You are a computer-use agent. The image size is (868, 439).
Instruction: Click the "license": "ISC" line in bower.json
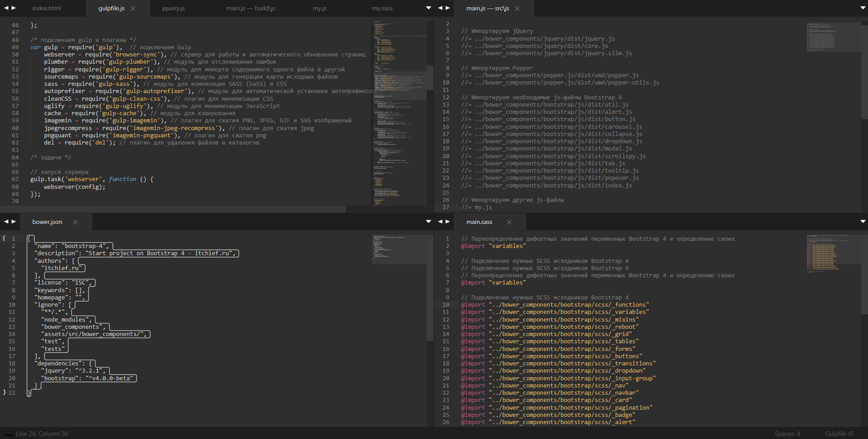click(63, 283)
